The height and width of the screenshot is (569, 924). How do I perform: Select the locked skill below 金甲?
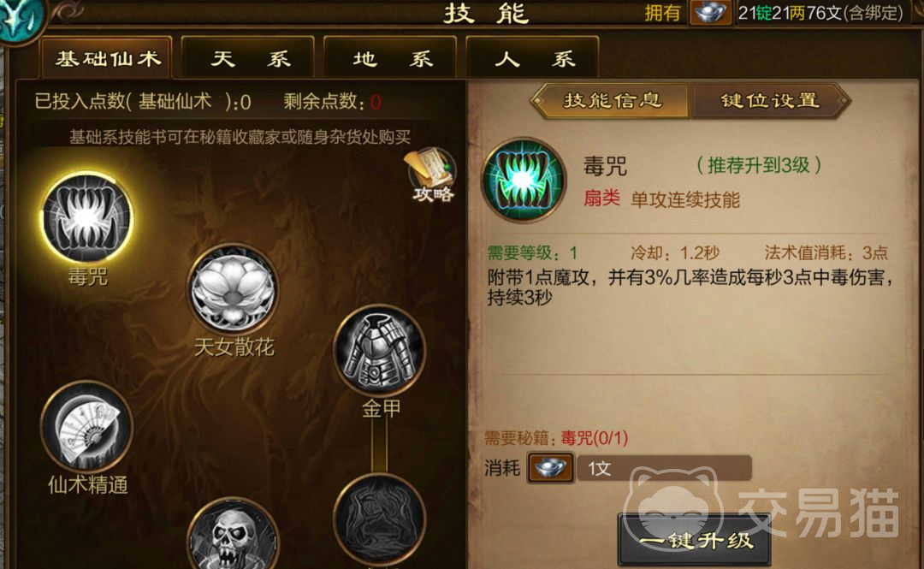(x=379, y=519)
